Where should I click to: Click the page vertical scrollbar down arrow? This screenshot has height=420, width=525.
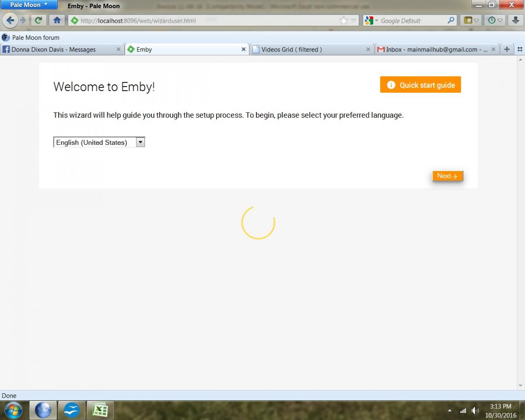pos(520,385)
